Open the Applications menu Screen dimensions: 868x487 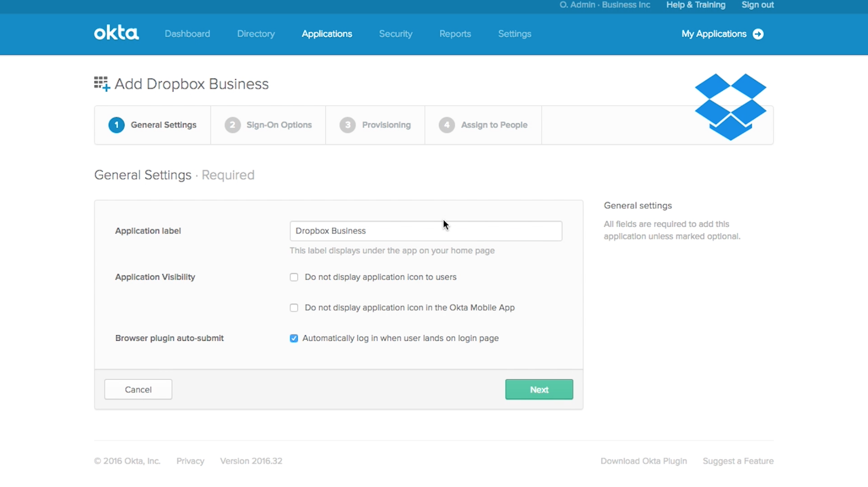(327, 34)
